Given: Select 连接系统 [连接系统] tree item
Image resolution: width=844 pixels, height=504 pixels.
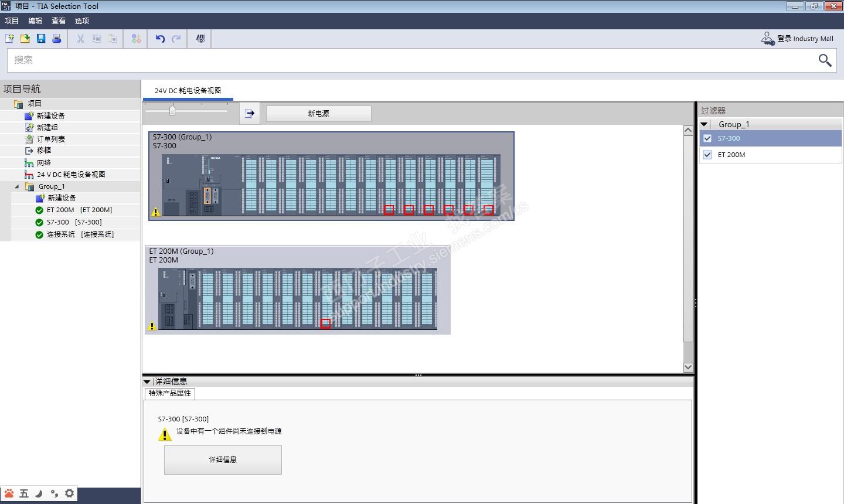Looking at the screenshot, I should (80, 234).
